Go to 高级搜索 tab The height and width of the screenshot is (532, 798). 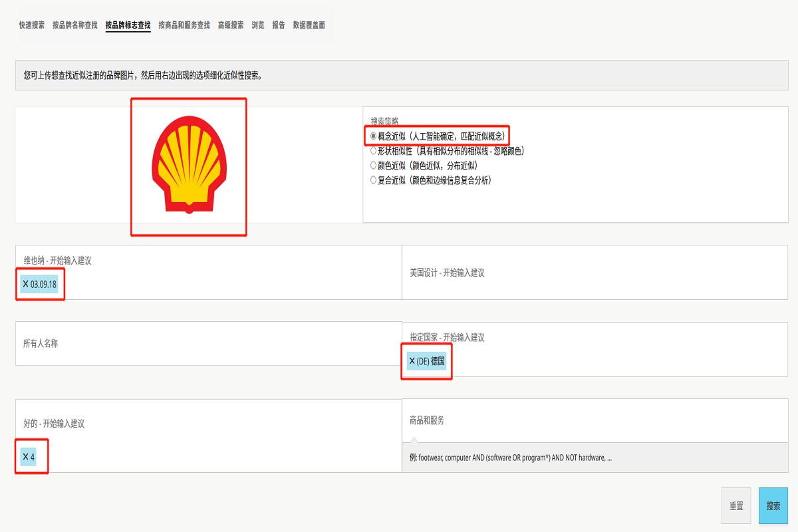tap(231, 25)
